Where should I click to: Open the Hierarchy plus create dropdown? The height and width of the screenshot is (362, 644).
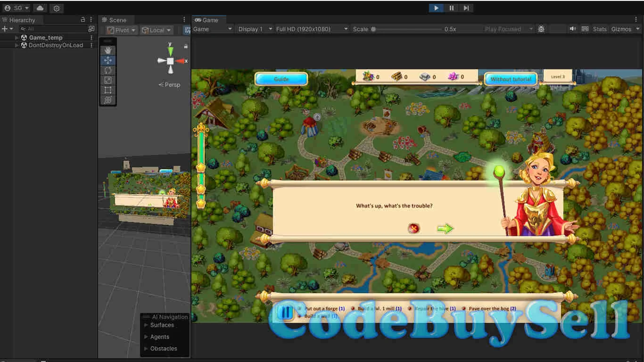pyautogui.click(x=8, y=29)
